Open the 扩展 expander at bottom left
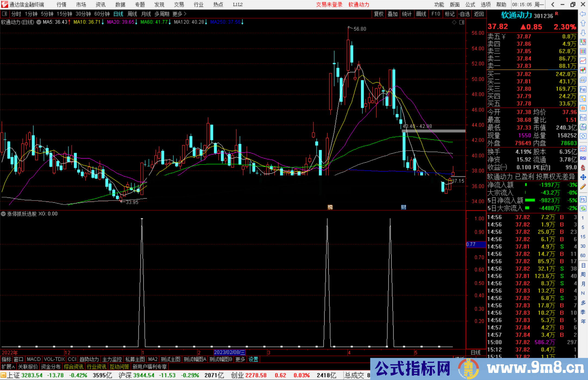The height and width of the screenshot is (380, 588). [x=8, y=367]
